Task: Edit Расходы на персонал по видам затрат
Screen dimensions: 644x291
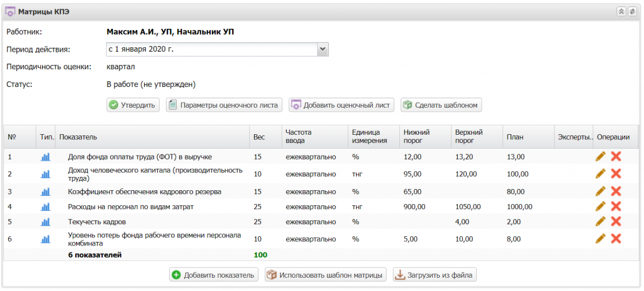Action: (x=601, y=207)
